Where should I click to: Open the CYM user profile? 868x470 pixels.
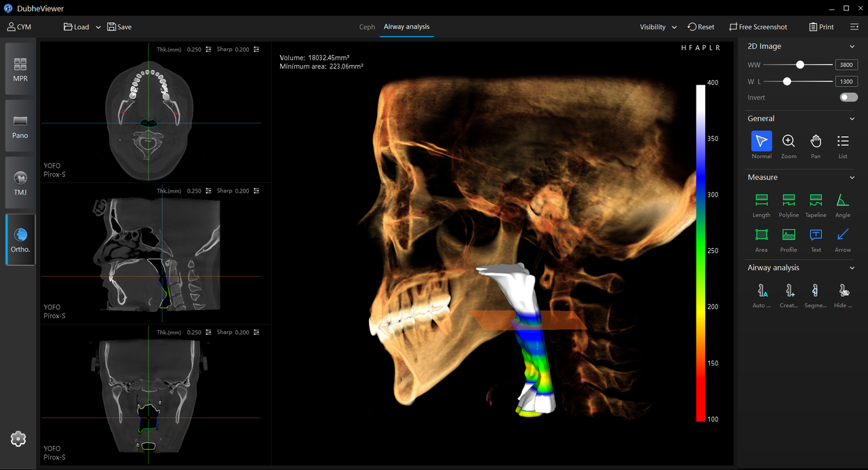(x=19, y=27)
